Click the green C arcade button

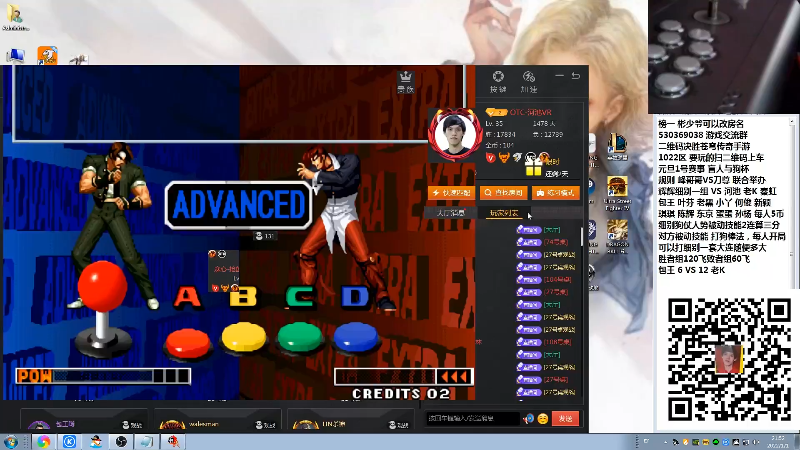coord(300,338)
